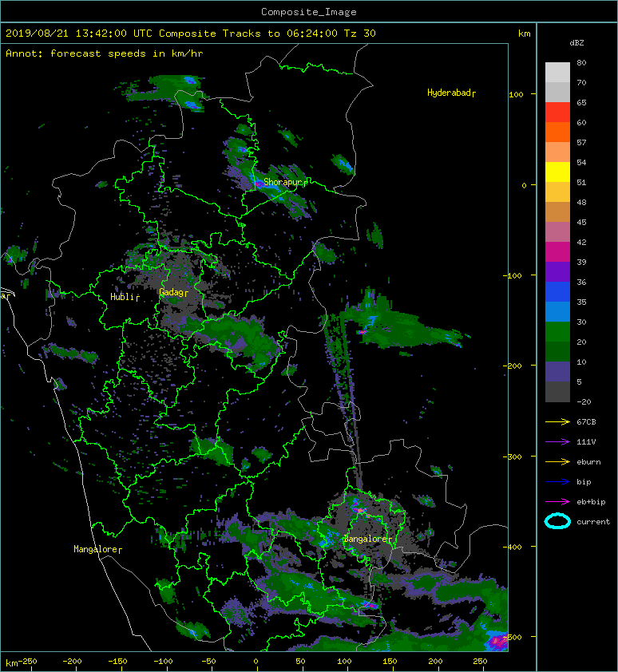This screenshot has height=672, width=618.
Task: Click the 'Annot: forecast speeds in km/hr' note
Action: click(x=105, y=53)
